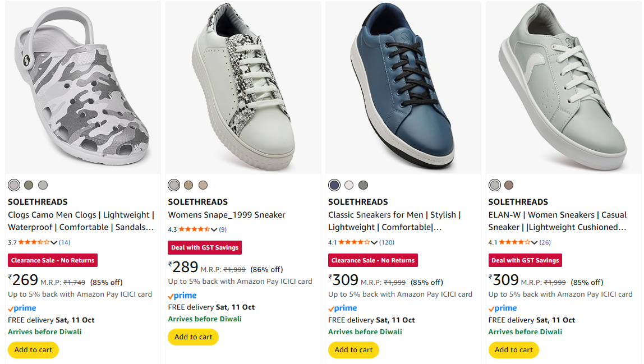Expand rating chevron for Snape_1999 Sneaker
This screenshot has width=644, height=364.
click(x=214, y=230)
